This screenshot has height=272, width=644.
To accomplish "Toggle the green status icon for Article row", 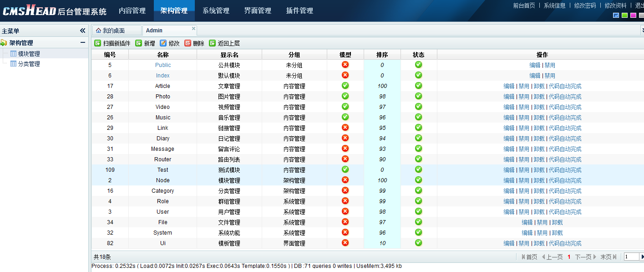I will click(x=418, y=86).
